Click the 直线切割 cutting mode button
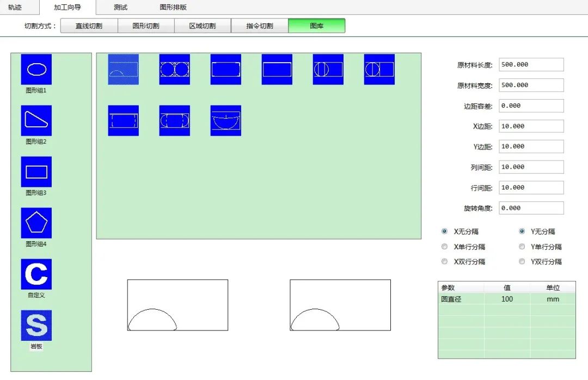588x380 pixels. pos(88,26)
